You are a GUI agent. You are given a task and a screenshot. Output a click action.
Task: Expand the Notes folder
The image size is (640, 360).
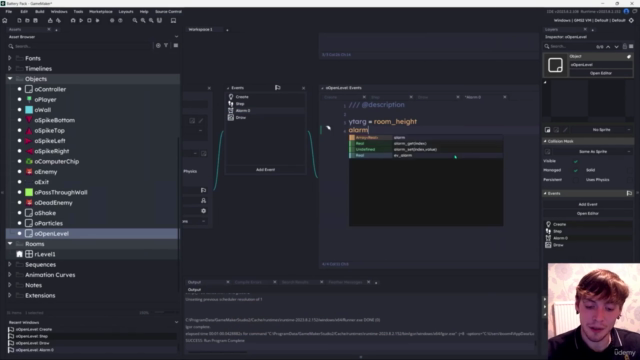coord(10,285)
